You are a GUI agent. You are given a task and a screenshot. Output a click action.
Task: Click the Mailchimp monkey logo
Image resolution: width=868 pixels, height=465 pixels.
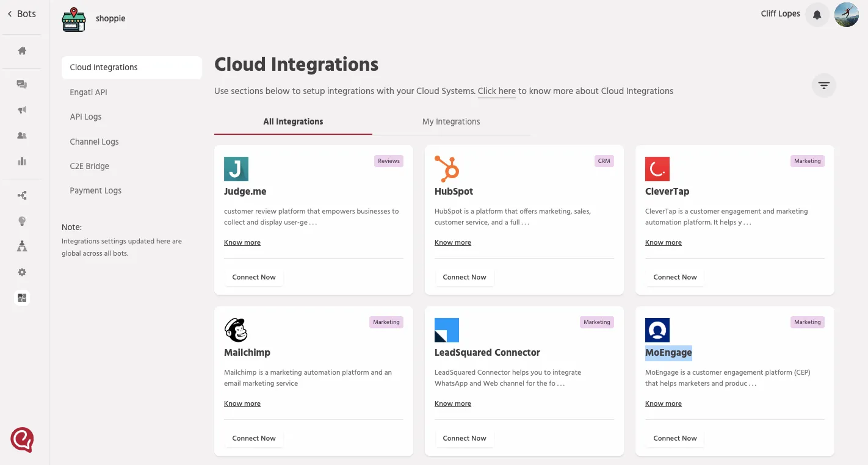(x=236, y=330)
